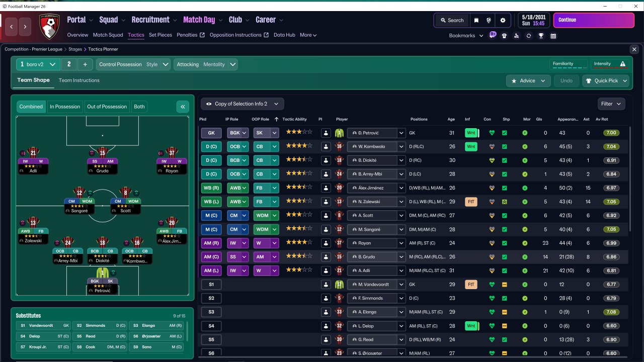Click the Familiarity progress indicator
The width and height of the screenshot is (644, 362).
pyautogui.click(x=569, y=64)
